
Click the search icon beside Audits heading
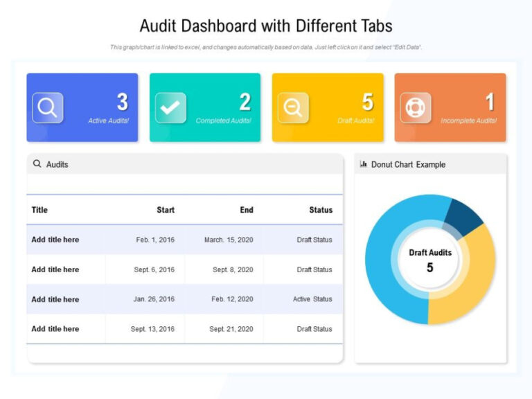coord(37,164)
